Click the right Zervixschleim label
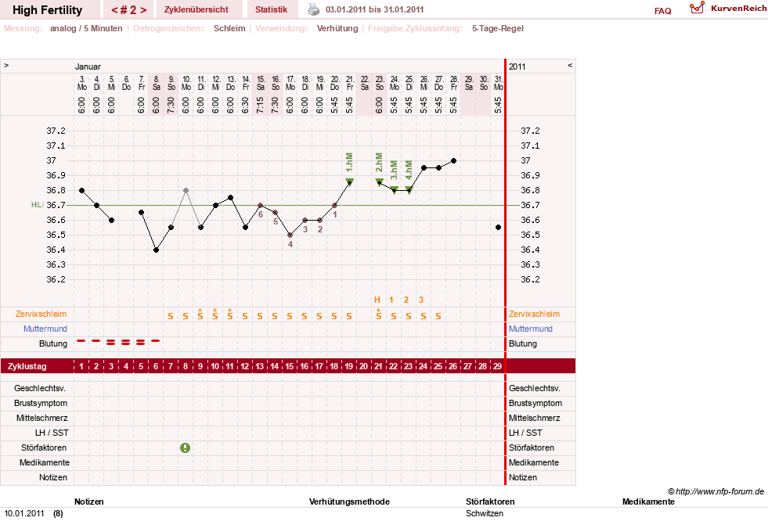Viewport: 768px width, 532px height. tap(535, 315)
